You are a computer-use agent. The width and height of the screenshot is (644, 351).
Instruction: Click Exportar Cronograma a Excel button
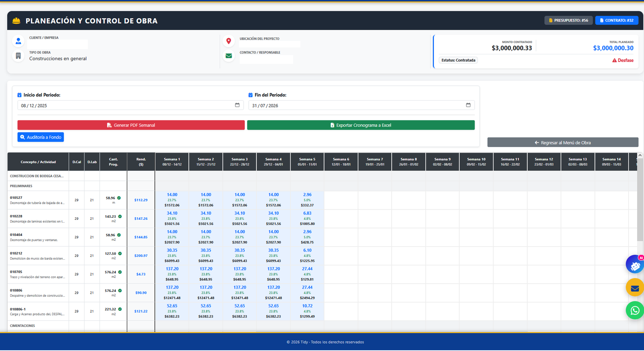361,125
